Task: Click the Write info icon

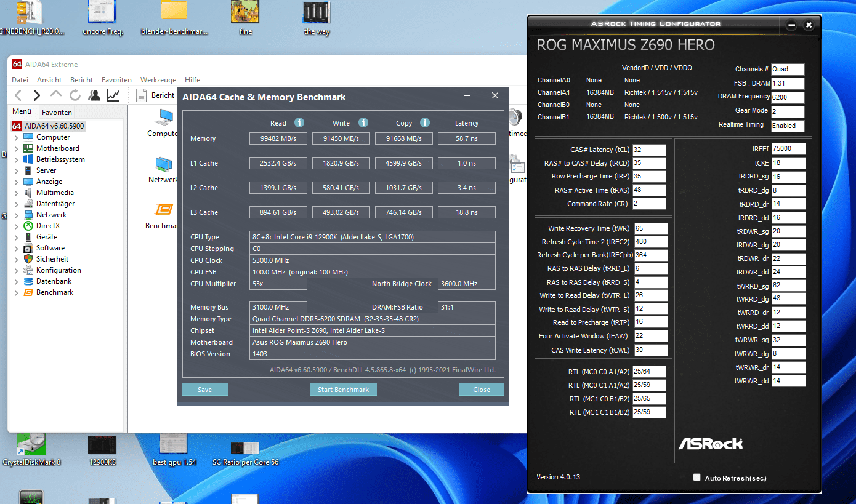Action: 363,122
